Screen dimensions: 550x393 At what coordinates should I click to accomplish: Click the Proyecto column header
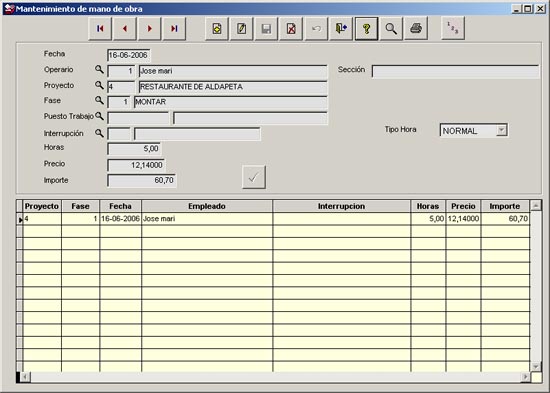point(42,206)
